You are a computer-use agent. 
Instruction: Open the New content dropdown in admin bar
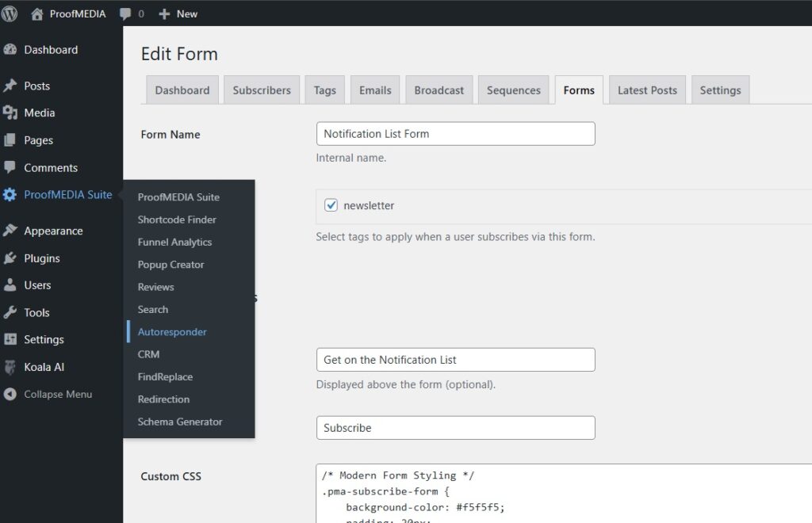click(x=178, y=13)
